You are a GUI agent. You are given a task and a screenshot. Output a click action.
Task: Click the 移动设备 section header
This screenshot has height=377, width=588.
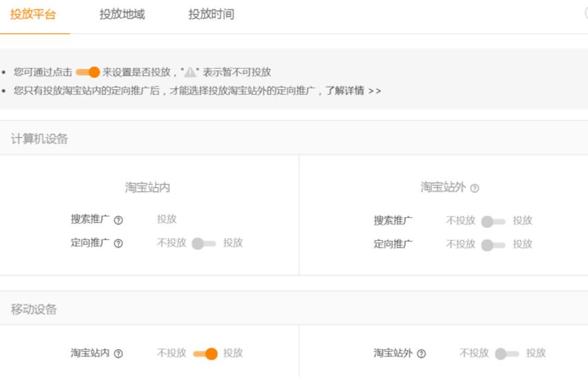pos(34,309)
